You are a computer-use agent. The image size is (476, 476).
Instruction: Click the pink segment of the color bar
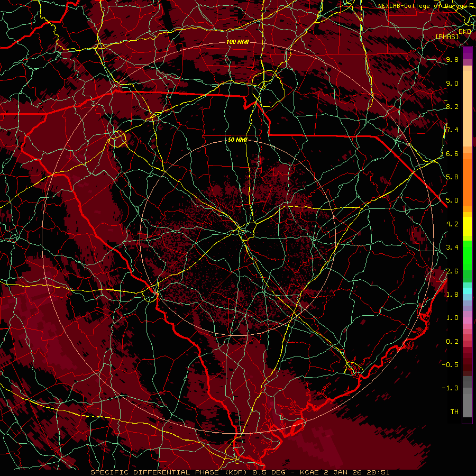[467, 321]
